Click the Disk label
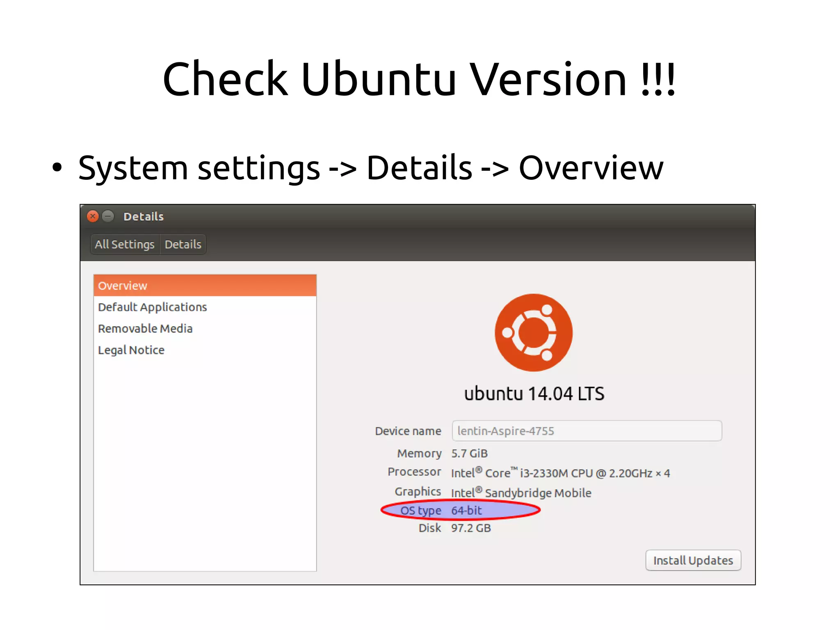Image resolution: width=840 pixels, height=630 pixels. pos(430,528)
